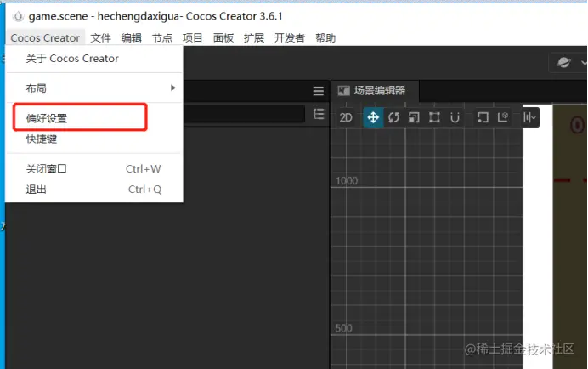
Task: Click the scene image icon on 场景编辑器 tab
Action: pyautogui.click(x=343, y=90)
